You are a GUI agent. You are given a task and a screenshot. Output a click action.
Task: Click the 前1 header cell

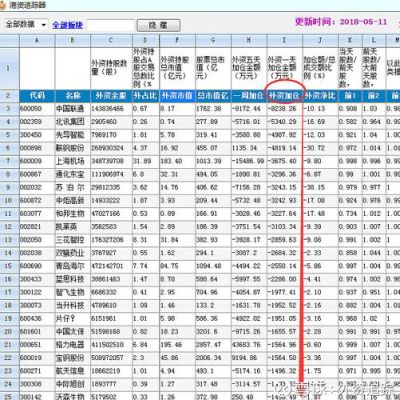(350, 96)
